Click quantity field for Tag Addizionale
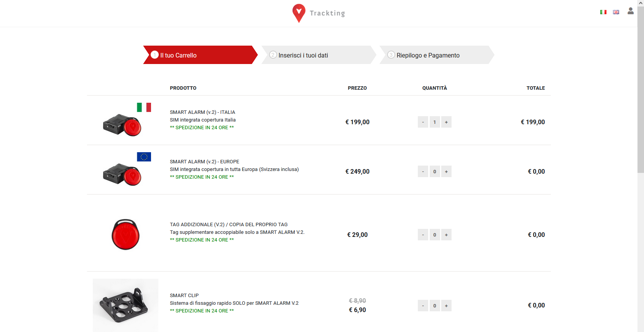Viewport: 644px width, 332px height. [435, 235]
